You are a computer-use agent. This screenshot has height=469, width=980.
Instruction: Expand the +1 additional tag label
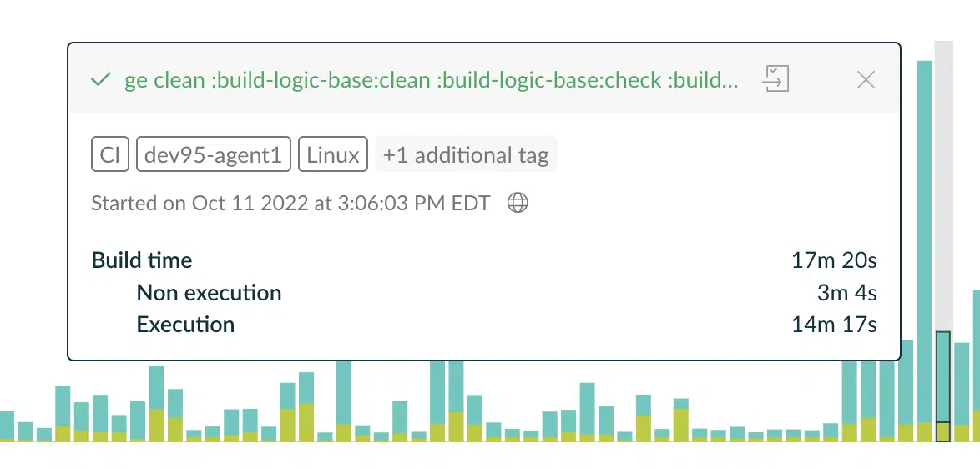(467, 154)
